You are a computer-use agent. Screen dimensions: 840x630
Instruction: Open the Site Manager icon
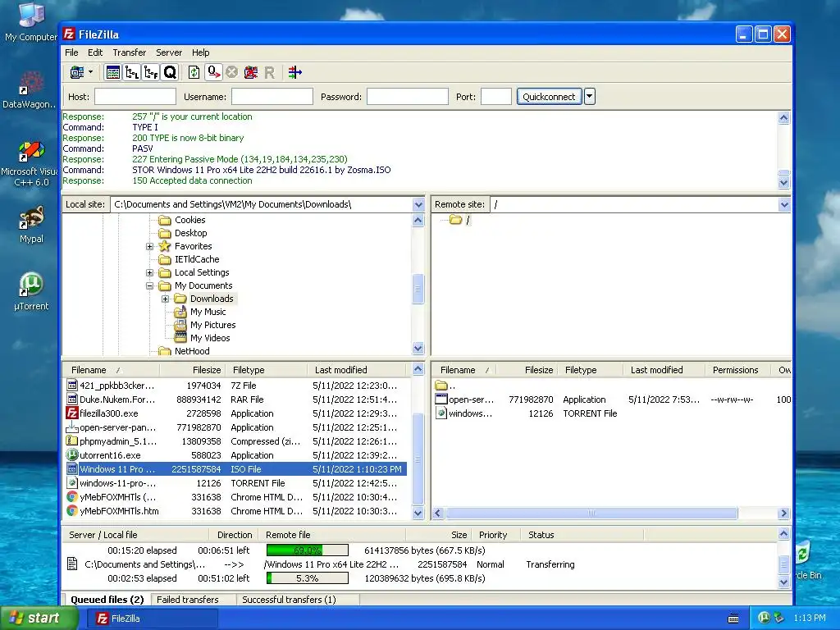click(x=77, y=72)
